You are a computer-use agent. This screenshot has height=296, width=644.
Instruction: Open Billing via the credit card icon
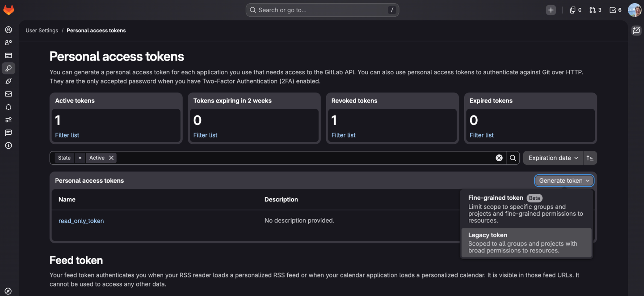click(8, 55)
